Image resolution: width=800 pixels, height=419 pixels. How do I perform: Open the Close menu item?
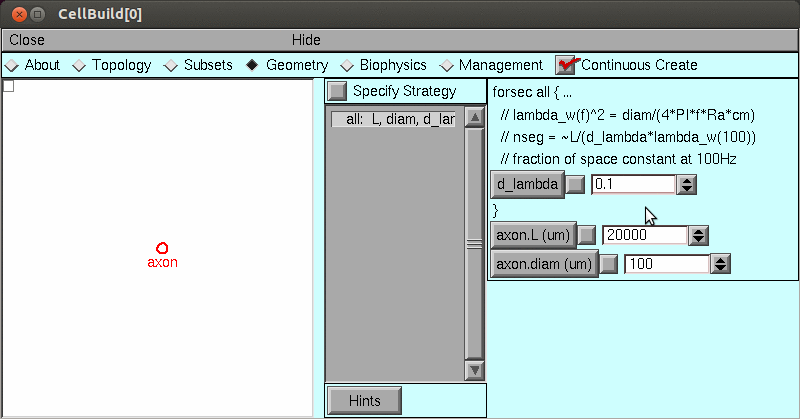pos(27,40)
